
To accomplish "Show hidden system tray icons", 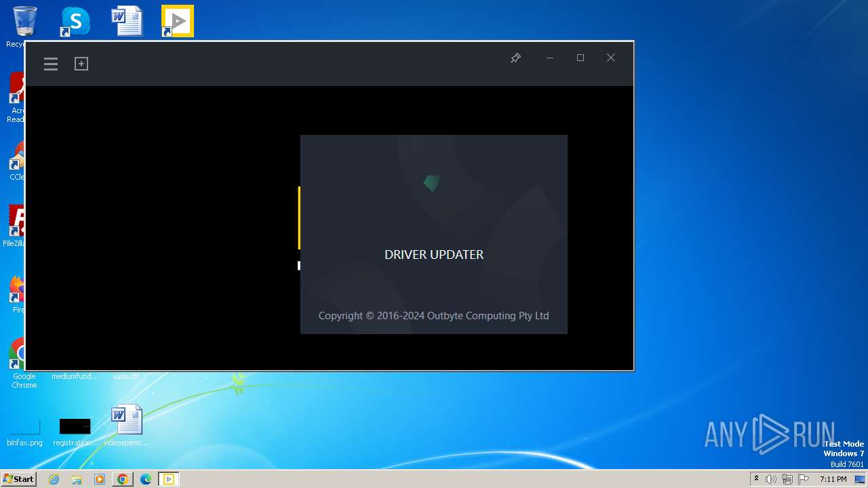I will coord(756,479).
